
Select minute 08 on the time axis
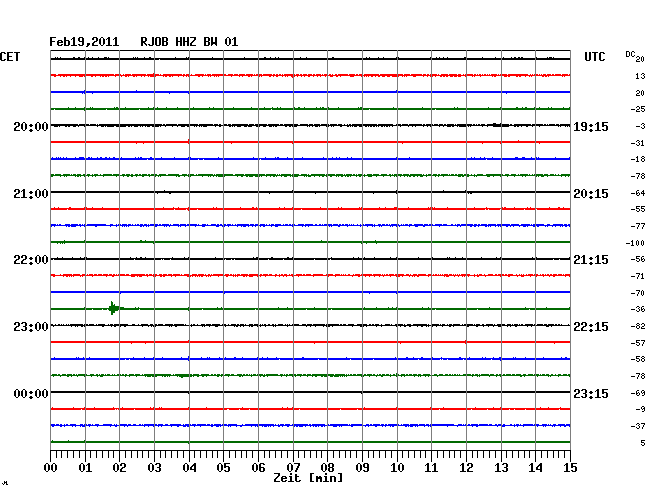(x=327, y=467)
